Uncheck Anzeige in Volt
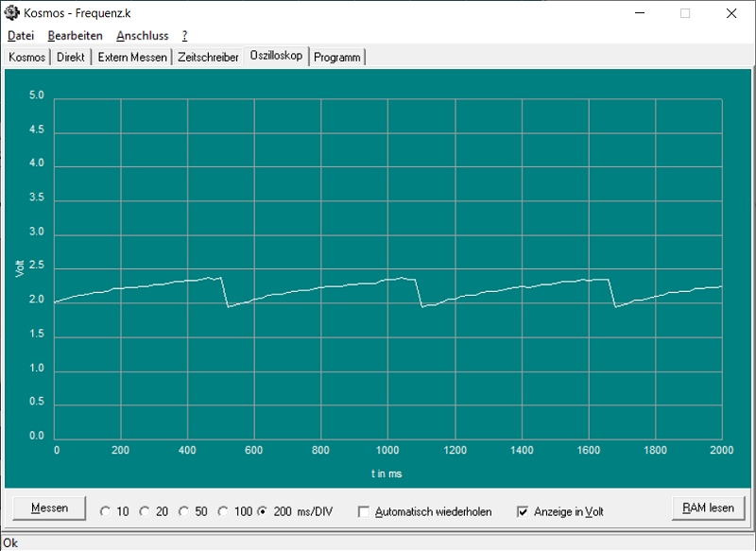This screenshot has height=551, width=756. tap(523, 512)
